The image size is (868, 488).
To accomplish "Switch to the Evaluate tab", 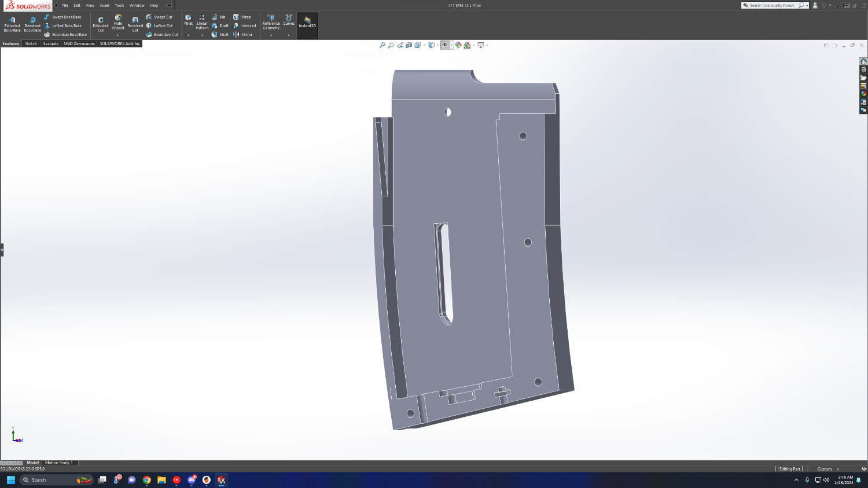I will (51, 44).
